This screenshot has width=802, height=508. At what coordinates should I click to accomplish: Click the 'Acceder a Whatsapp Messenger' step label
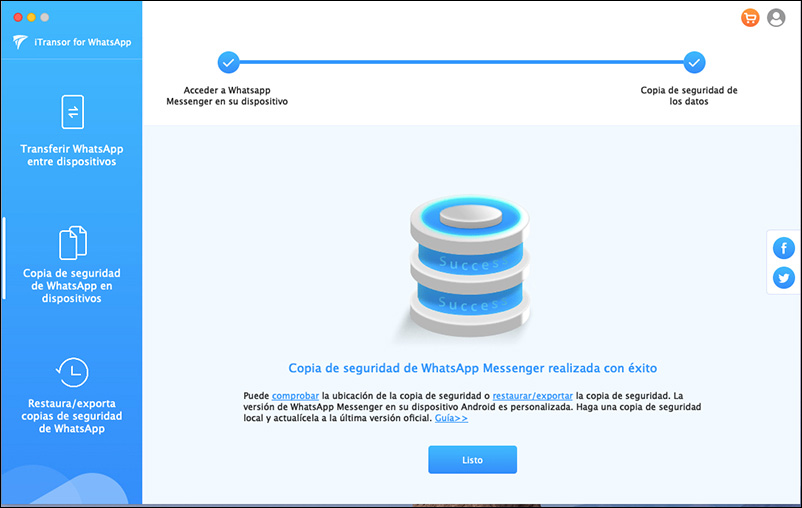pos(227,96)
